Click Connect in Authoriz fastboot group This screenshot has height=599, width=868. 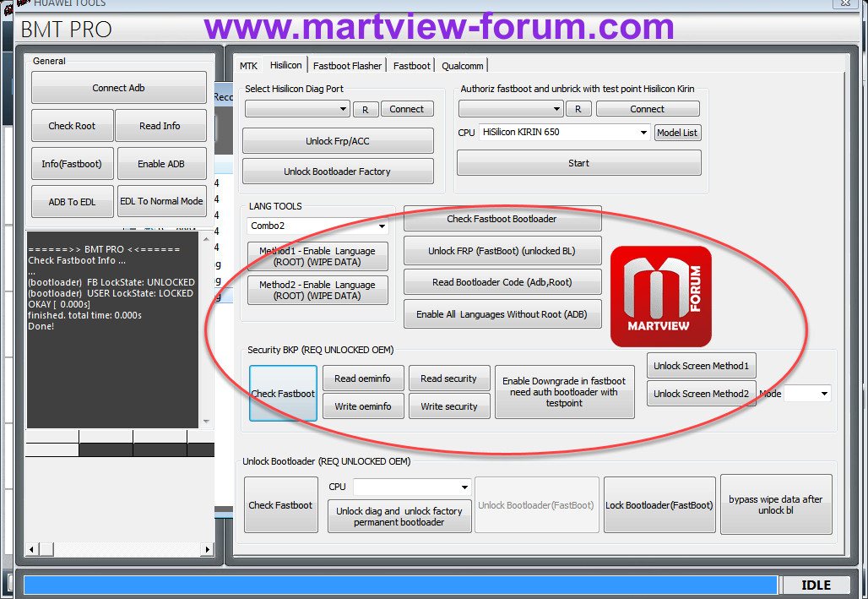click(647, 109)
